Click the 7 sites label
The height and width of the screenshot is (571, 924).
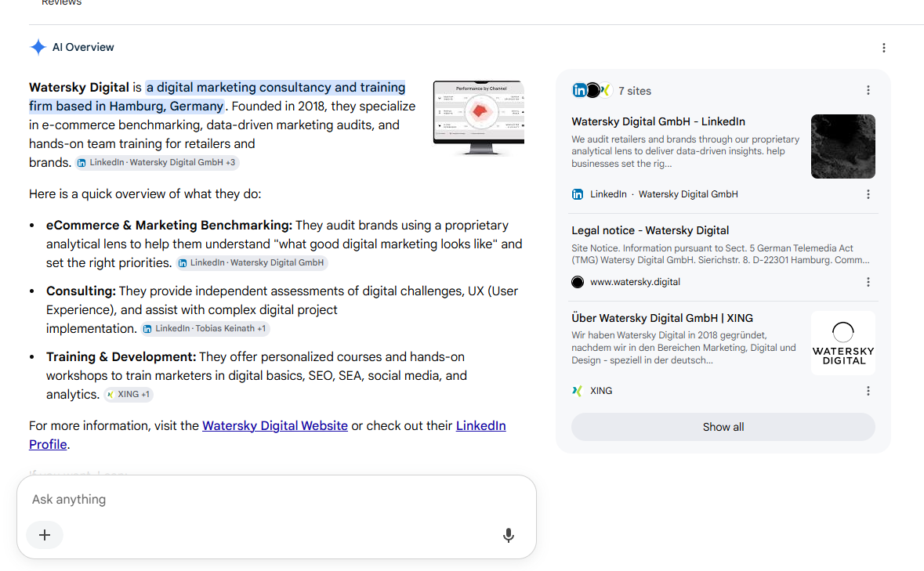click(x=635, y=91)
